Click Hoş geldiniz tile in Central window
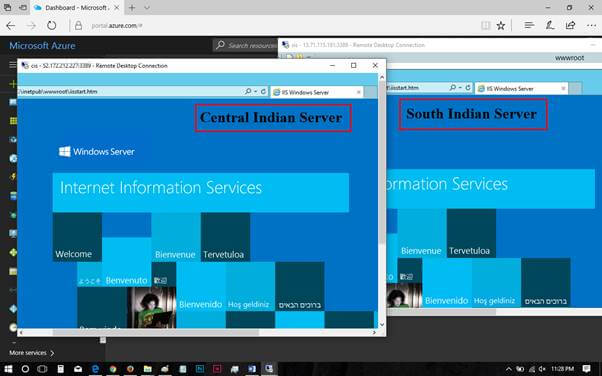Viewport: 602px width, 376px height. click(250, 287)
